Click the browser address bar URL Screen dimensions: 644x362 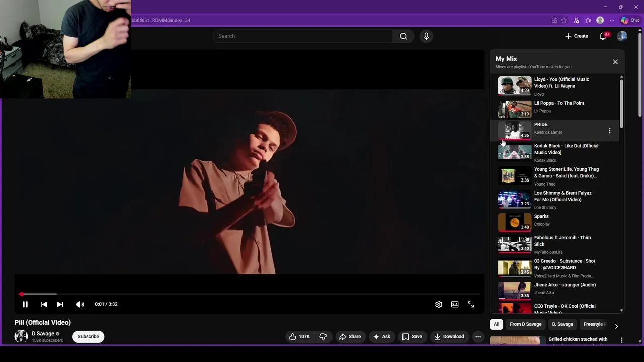(161, 20)
